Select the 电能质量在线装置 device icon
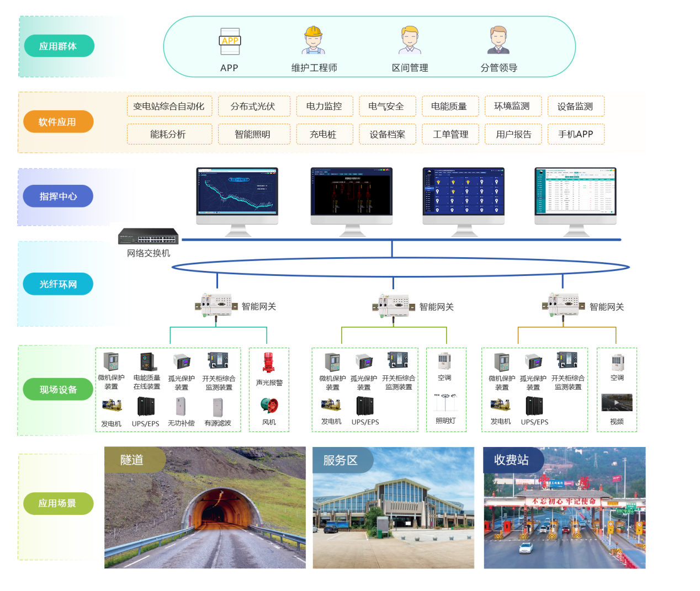700x591 pixels. coord(147,362)
